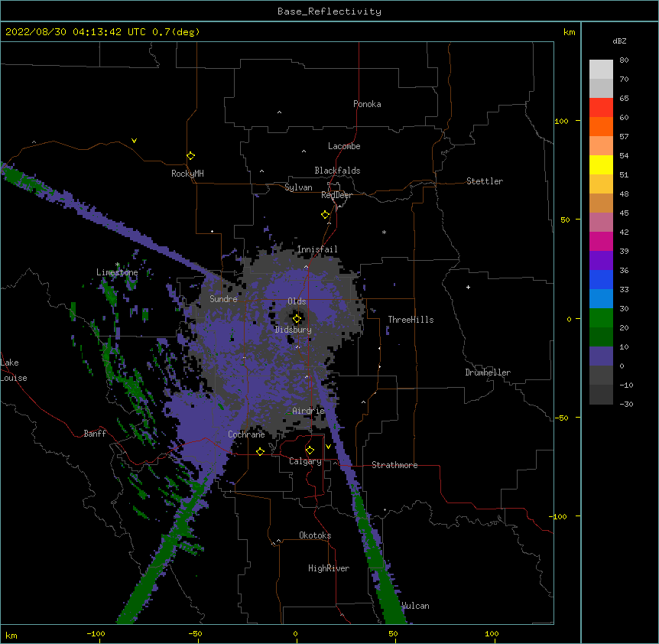Pick the red 65 dBZ legend swatch
The image size is (659, 644).
click(x=601, y=108)
